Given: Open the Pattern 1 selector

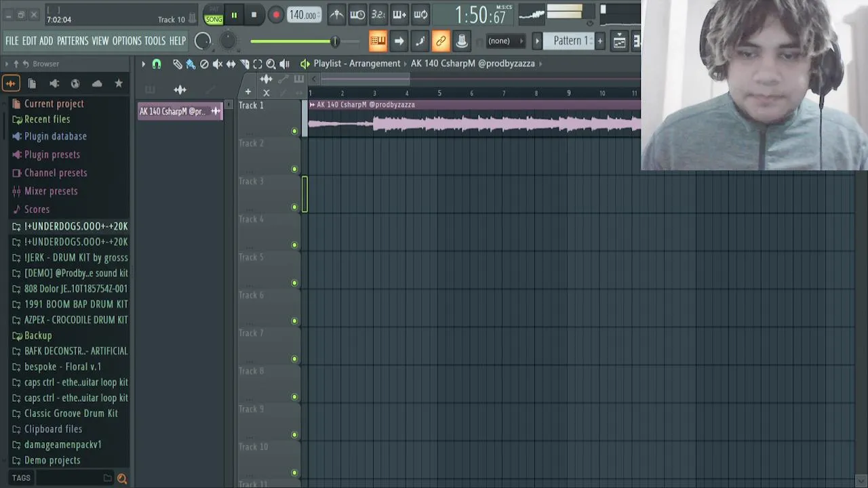Looking at the screenshot, I should click(570, 41).
